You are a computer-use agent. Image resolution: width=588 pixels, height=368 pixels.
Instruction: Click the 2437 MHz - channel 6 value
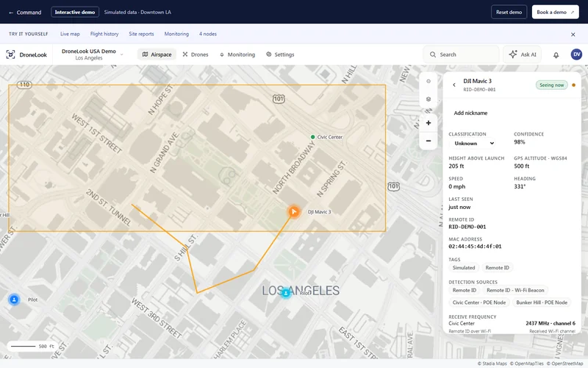[550, 323]
